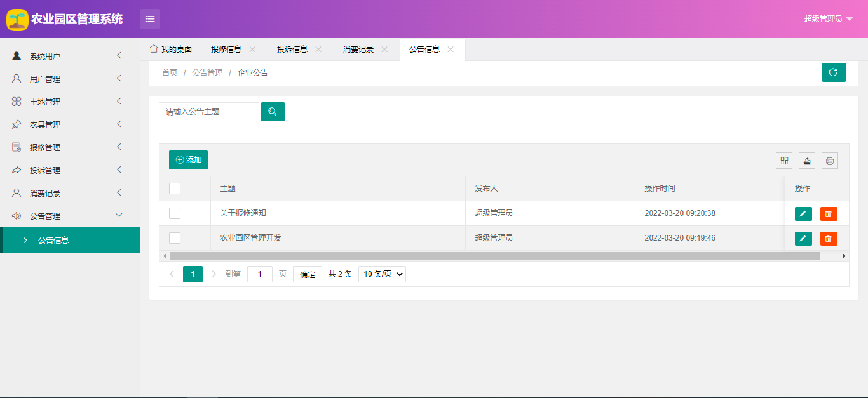The height and width of the screenshot is (398, 868).
Task: Close the 投诉信息 tab
Action: pos(318,50)
